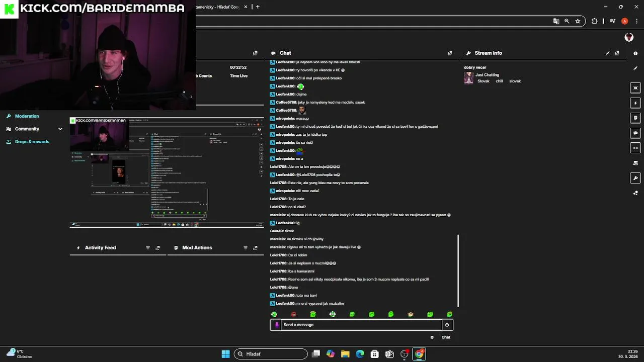This screenshot has height=362, width=644.
Task: Bookmark this page with star icon
Action: 578,21
